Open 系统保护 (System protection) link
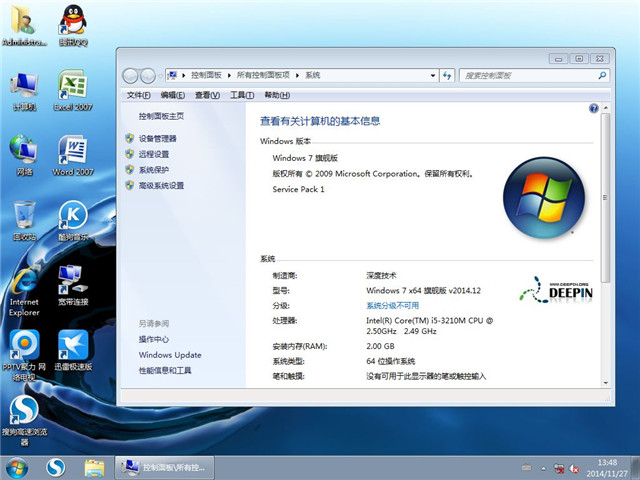640x480 pixels. tap(154, 170)
